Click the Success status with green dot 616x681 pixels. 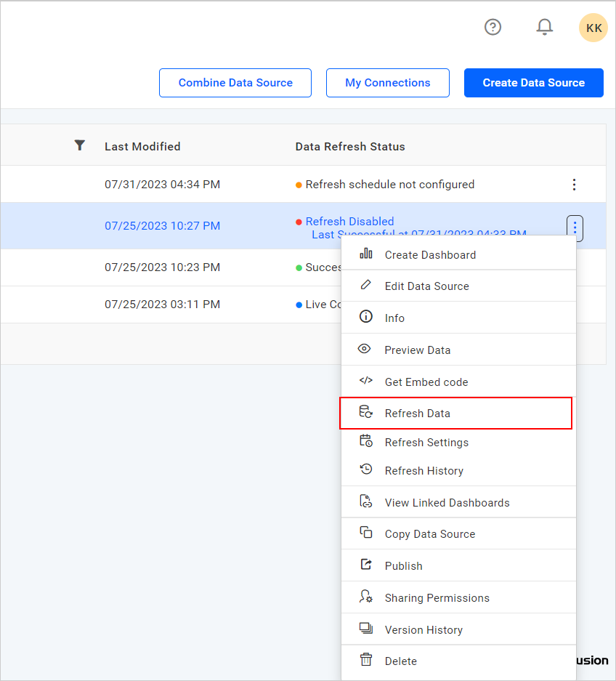pyautogui.click(x=318, y=267)
